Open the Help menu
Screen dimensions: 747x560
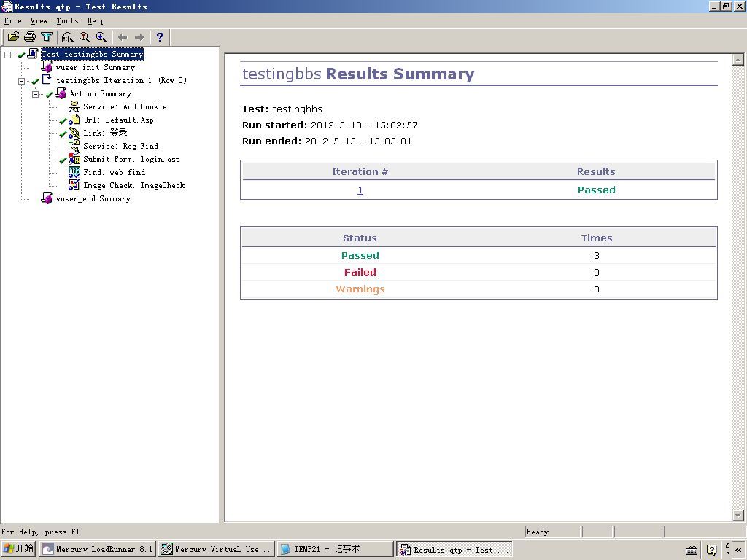pos(96,21)
